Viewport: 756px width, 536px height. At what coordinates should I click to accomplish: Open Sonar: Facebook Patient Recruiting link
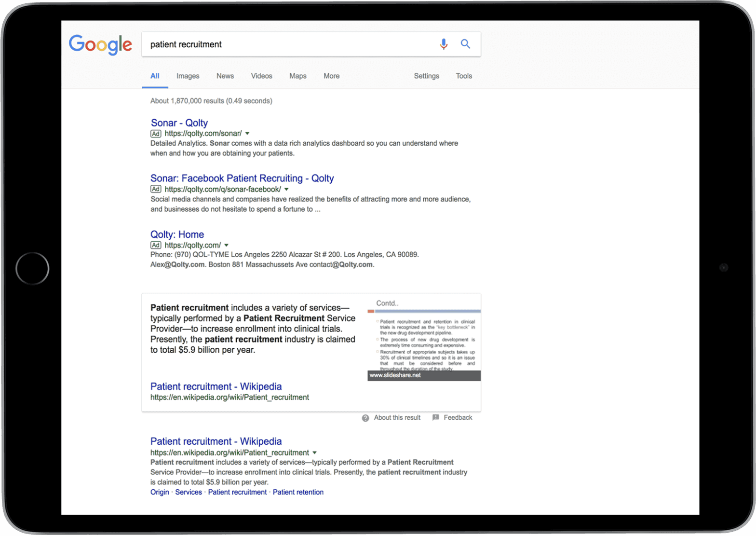tap(242, 179)
